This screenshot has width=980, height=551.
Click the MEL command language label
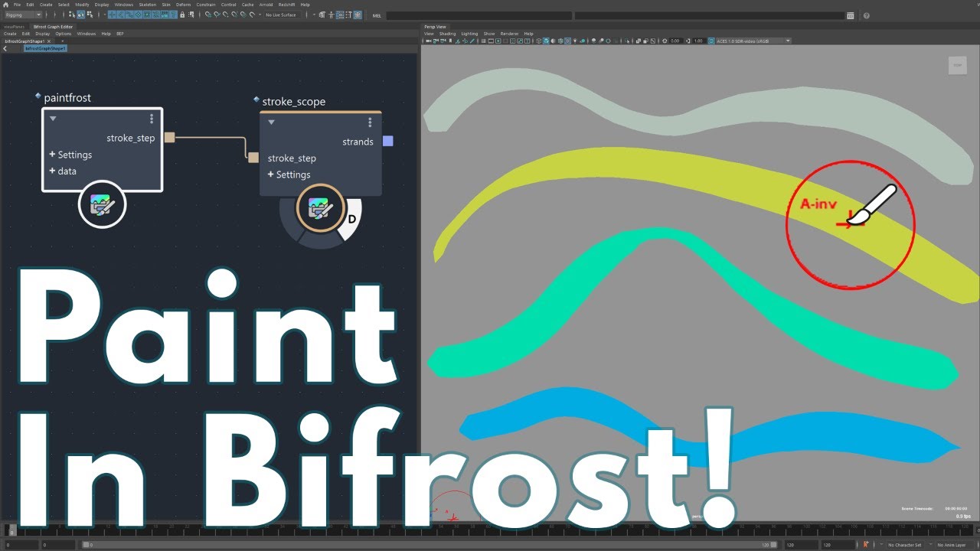coord(377,15)
